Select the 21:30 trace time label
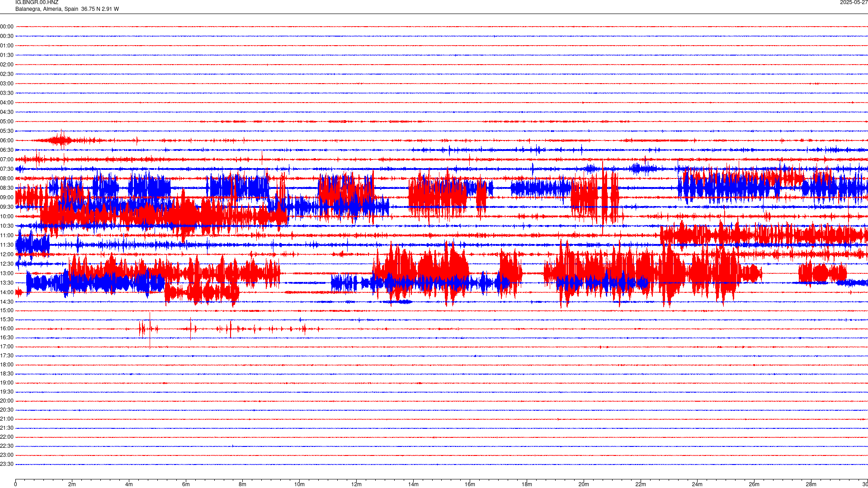This screenshot has width=868, height=488. [x=7, y=428]
